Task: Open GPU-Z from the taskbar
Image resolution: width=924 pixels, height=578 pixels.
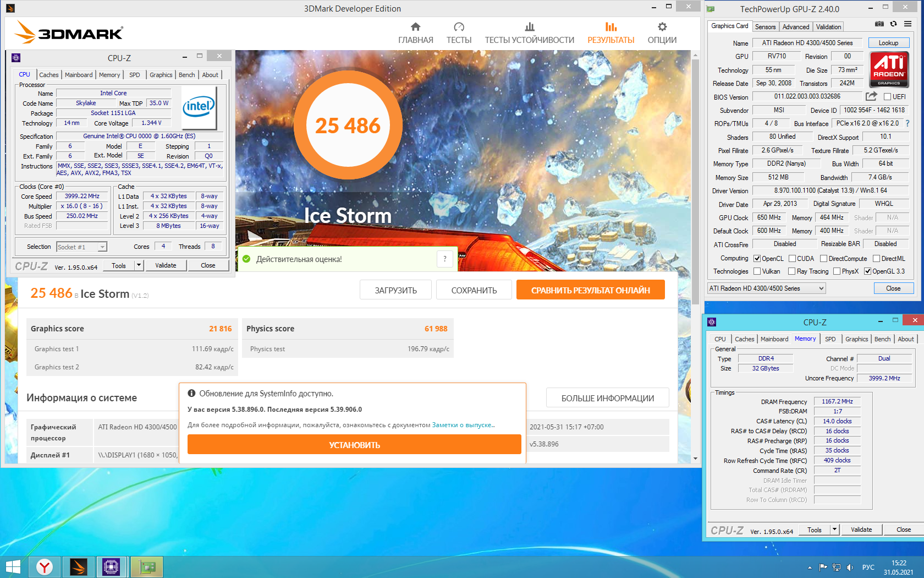Action: 147,567
